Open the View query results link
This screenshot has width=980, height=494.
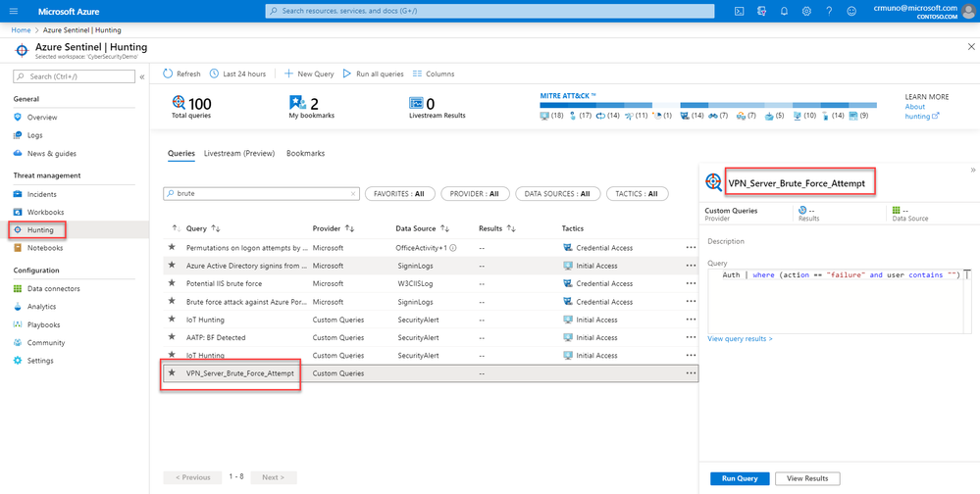(740, 338)
